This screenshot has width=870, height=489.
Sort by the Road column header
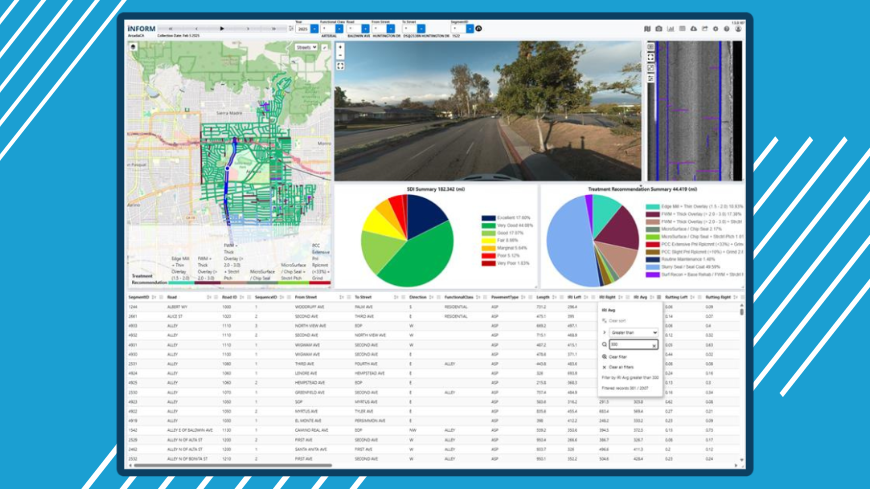coord(174,297)
